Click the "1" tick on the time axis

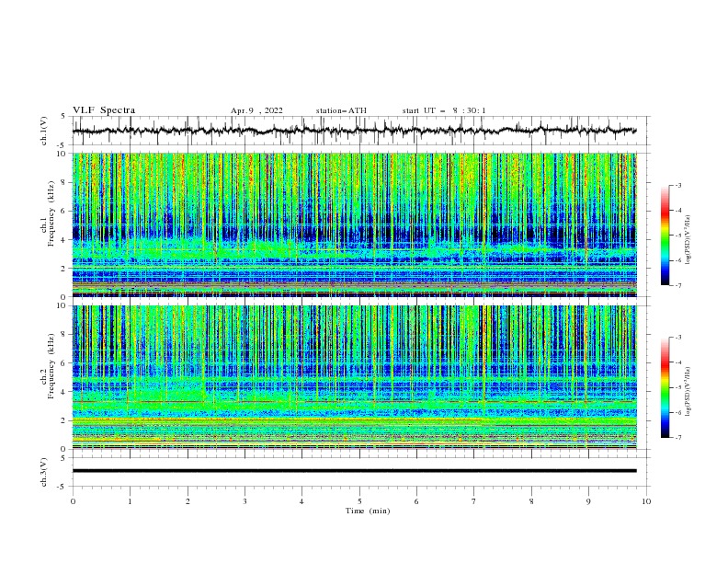point(130,501)
